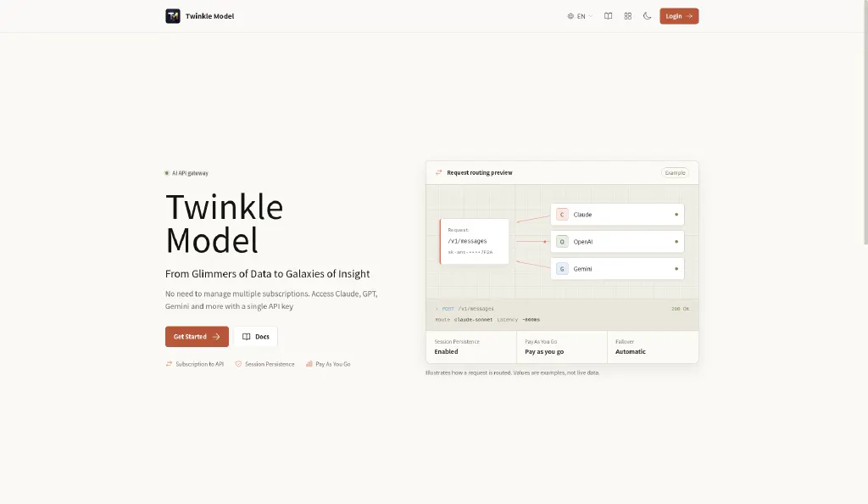Open the docs book icon in header
Image resolution: width=868 pixels, height=504 pixels.
click(x=608, y=16)
